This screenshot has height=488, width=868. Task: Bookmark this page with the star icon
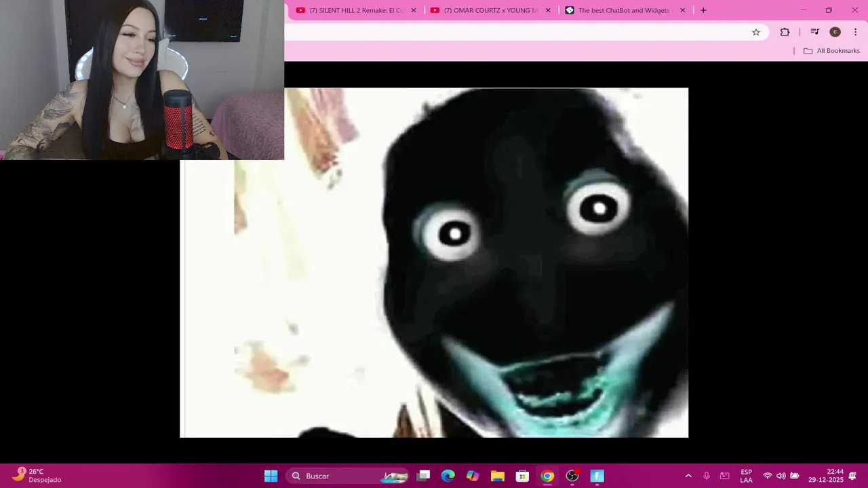coord(756,32)
